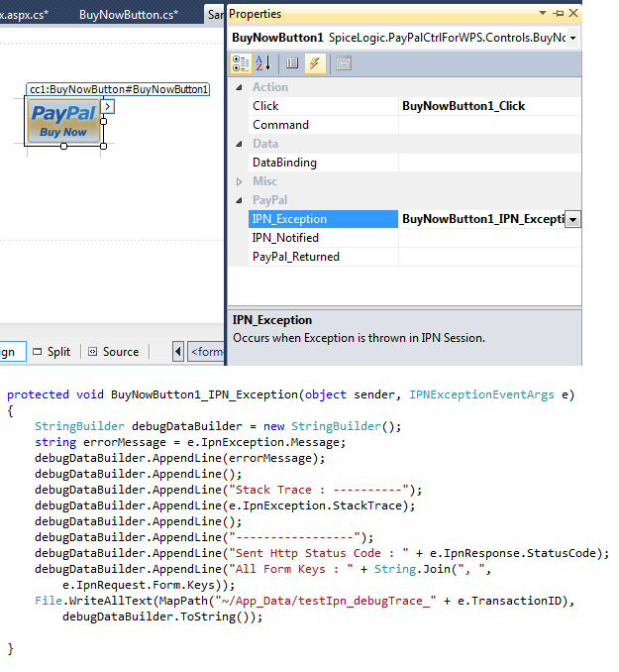Screen dimensions: 619x672
Task: Select Events lightning bolt icon
Action: 315,63
